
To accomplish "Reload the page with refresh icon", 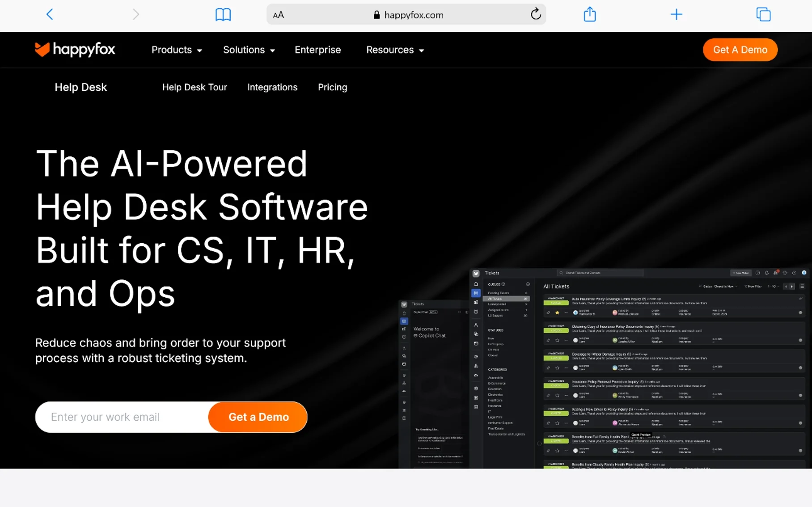I will click(x=536, y=14).
